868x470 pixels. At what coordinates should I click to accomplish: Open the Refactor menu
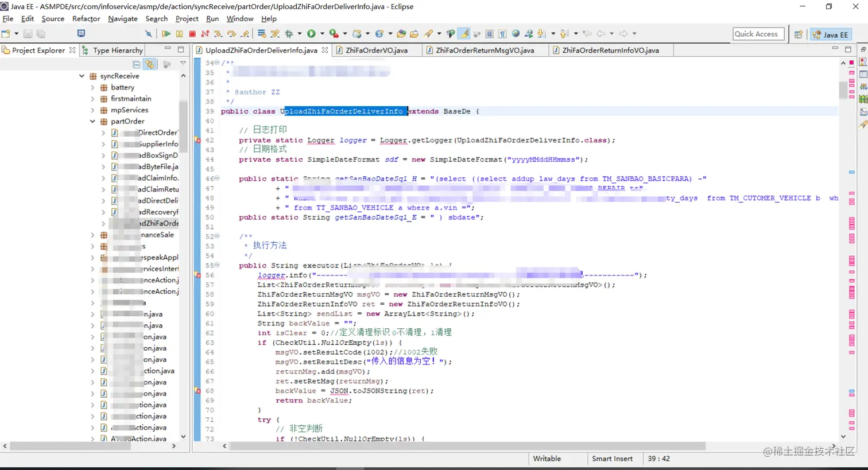(86, 18)
